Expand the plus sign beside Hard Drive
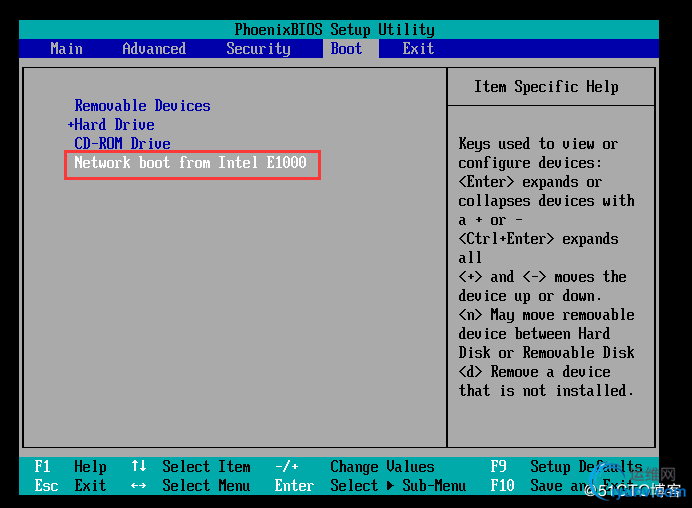Image resolution: width=692 pixels, height=508 pixels. click(70, 125)
